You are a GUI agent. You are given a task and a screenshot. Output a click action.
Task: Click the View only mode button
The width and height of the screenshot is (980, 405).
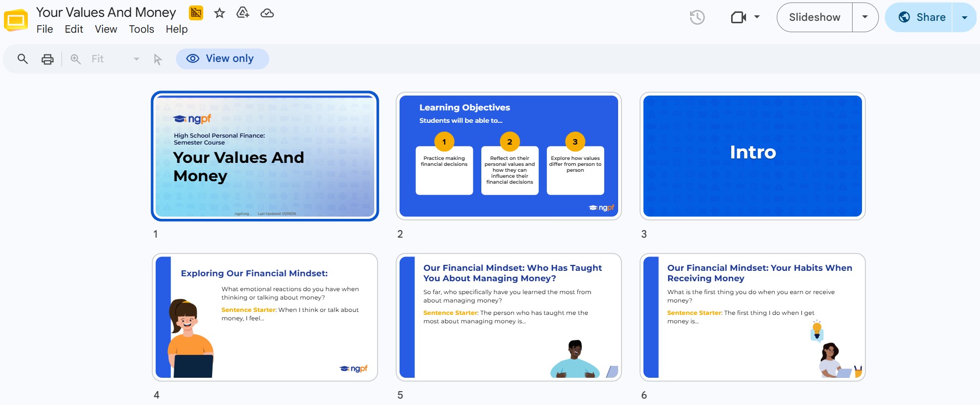(x=222, y=58)
